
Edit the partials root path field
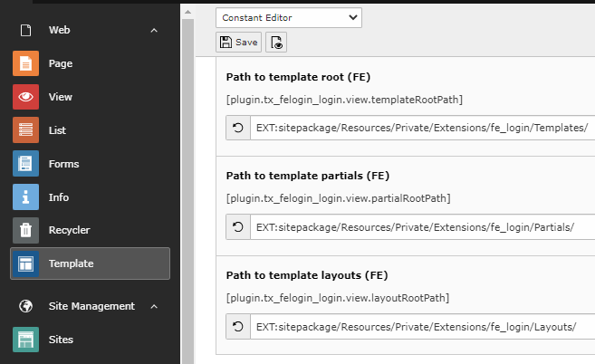[422, 227]
